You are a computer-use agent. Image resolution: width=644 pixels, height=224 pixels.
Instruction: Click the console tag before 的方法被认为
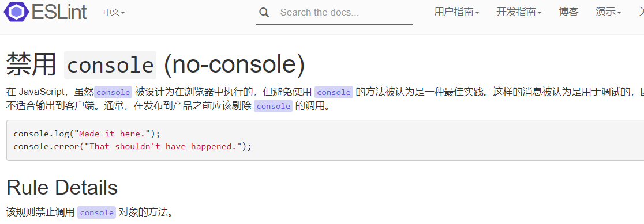334,92
